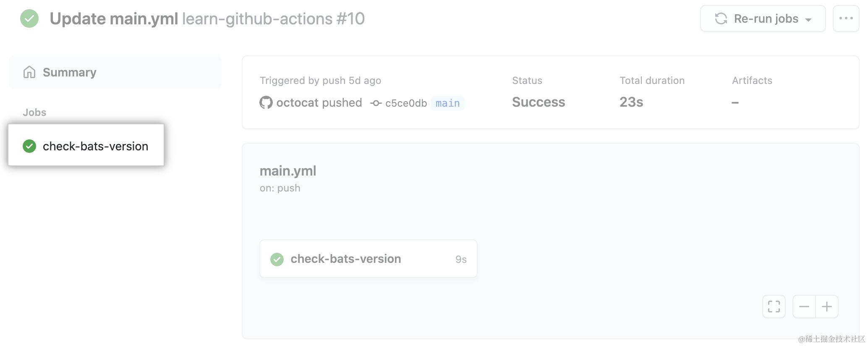This screenshot has width=868, height=346.
Task: Select check-bats-version job in sidebar
Action: [95, 146]
